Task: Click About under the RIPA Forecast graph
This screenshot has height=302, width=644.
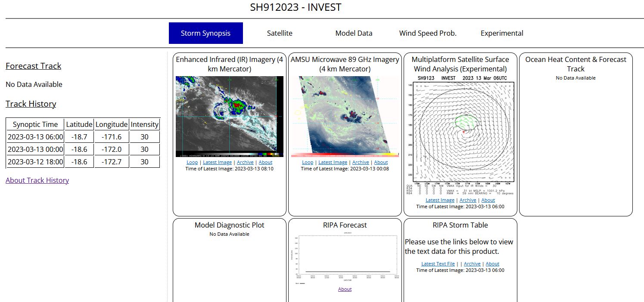Action: (x=345, y=289)
